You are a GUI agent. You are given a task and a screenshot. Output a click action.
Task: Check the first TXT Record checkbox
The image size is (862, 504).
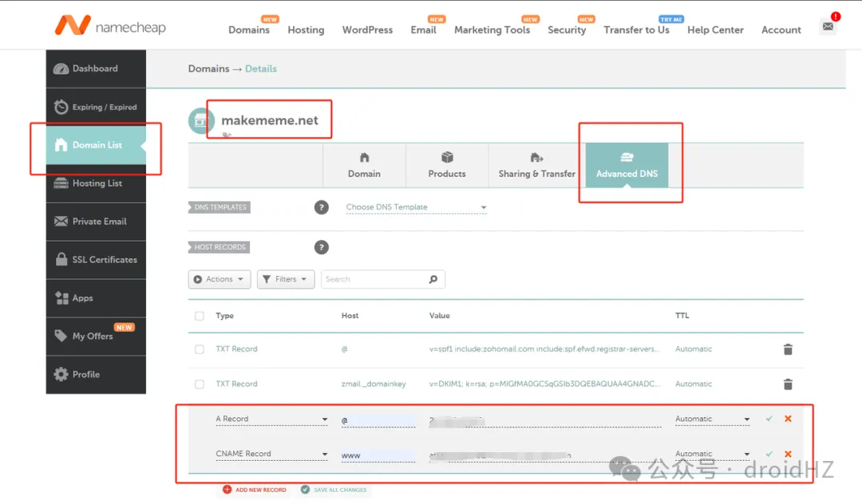200,349
